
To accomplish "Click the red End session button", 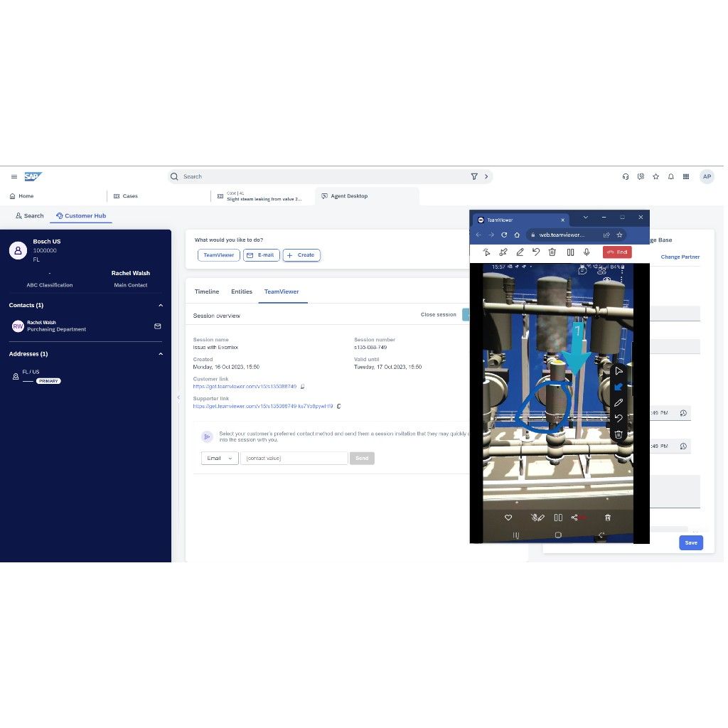I will point(616,252).
